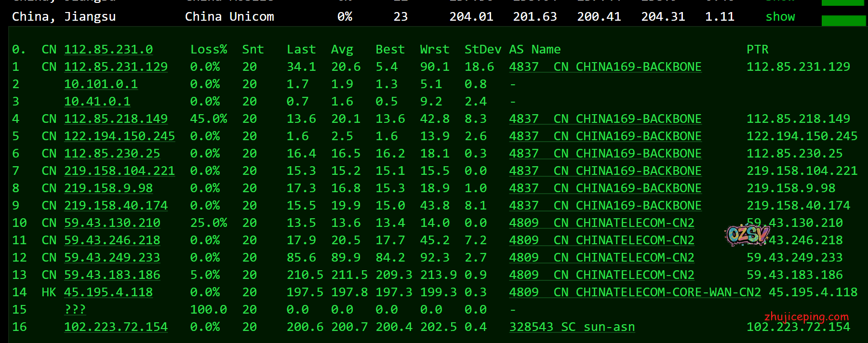868x343 pixels.
Task: Open the 112.85.231.129 hop address link
Action: coord(116,67)
